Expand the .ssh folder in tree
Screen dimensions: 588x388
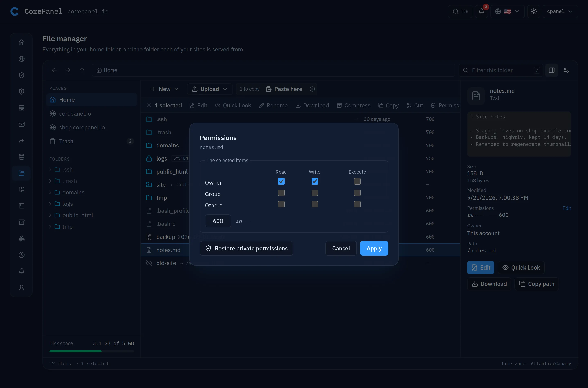tap(50, 169)
